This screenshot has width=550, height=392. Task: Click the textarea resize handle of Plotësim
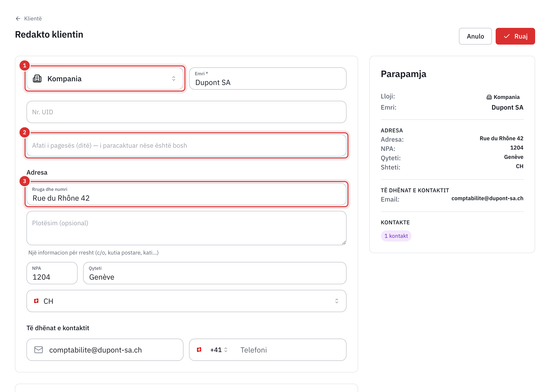[344, 243]
